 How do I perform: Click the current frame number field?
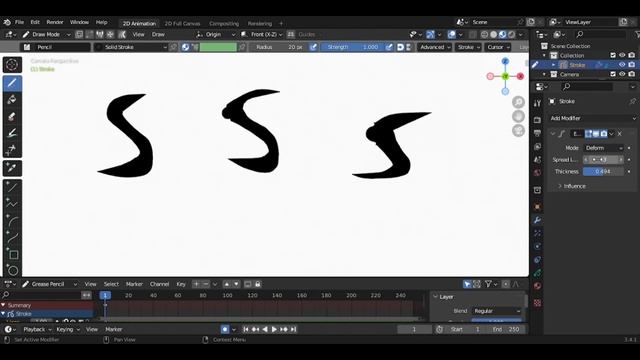click(x=414, y=329)
